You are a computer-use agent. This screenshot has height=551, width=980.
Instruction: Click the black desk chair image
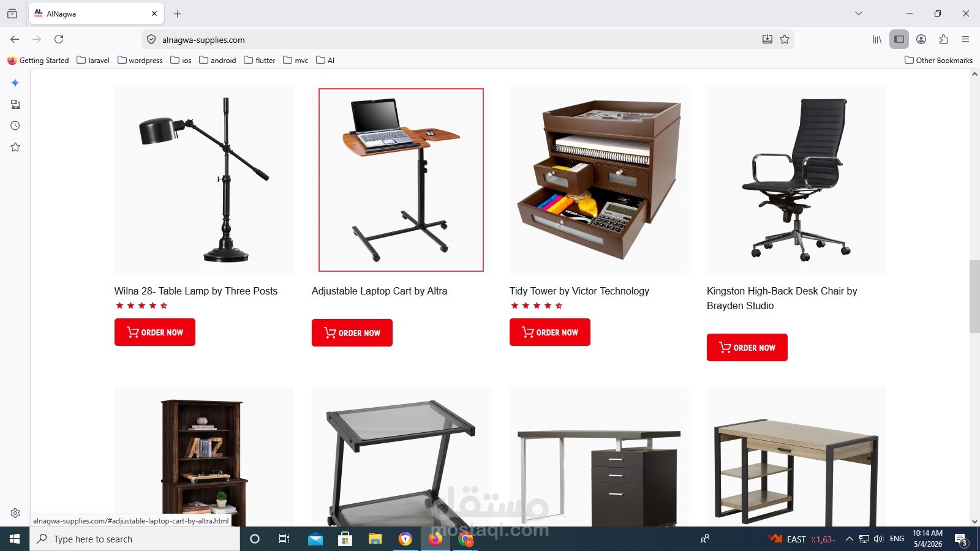(796, 180)
